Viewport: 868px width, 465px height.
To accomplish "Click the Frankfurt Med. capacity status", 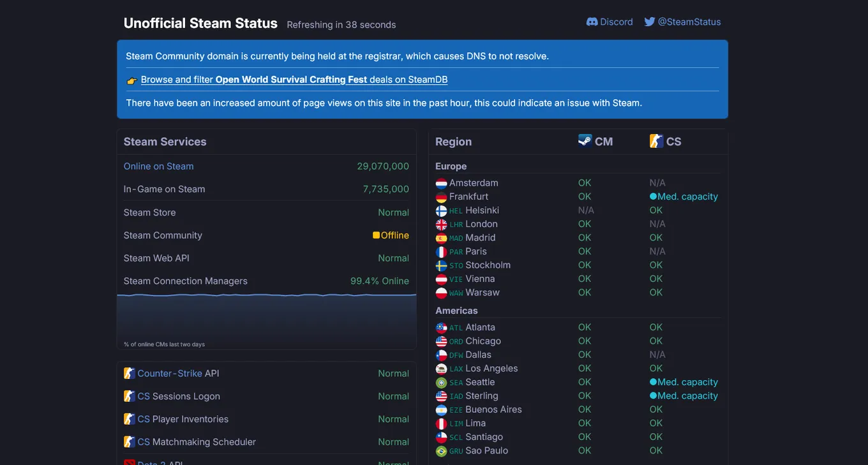I will pos(684,196).
